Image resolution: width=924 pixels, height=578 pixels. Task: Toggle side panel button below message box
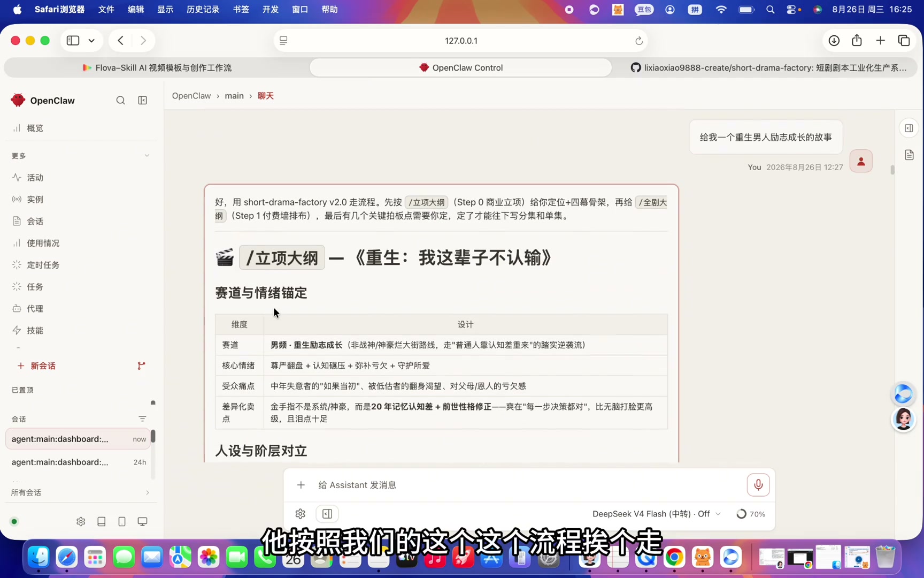tap(327, 514)
